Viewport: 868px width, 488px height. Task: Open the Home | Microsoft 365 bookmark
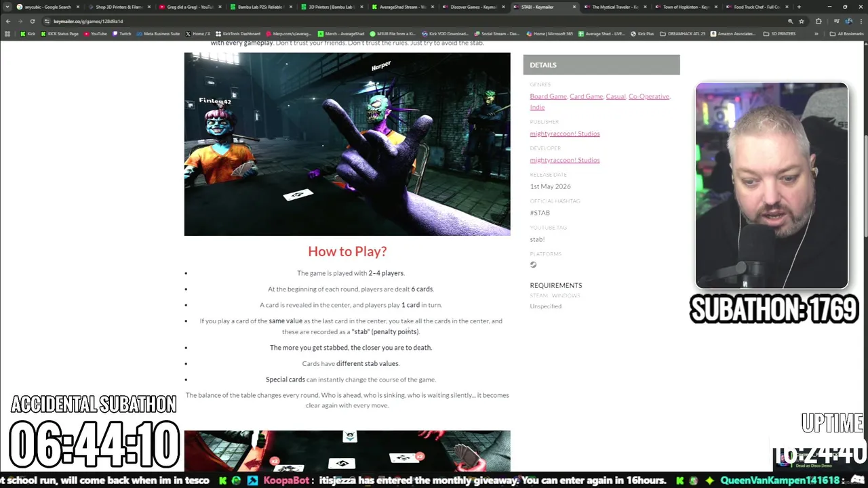(550, 33)
